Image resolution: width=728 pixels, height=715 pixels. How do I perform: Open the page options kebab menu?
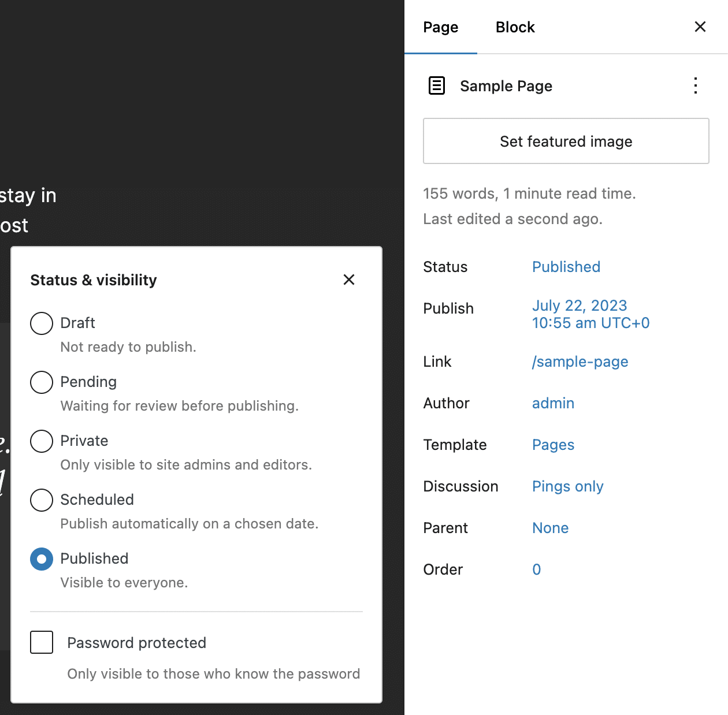(696, 85)
